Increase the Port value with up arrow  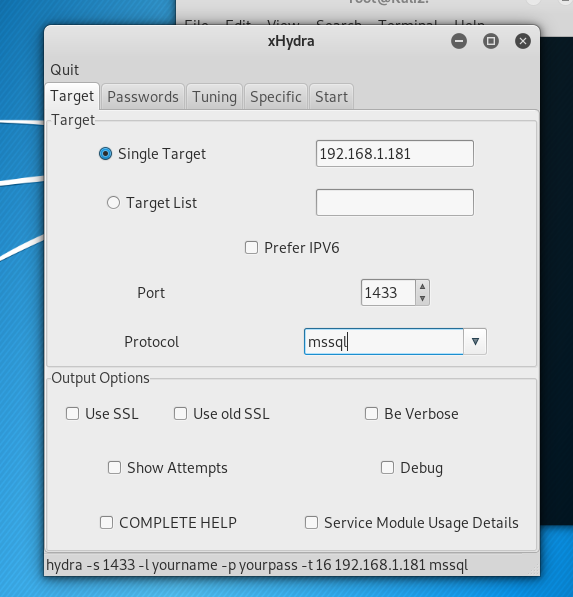click(x=422, y=286)
